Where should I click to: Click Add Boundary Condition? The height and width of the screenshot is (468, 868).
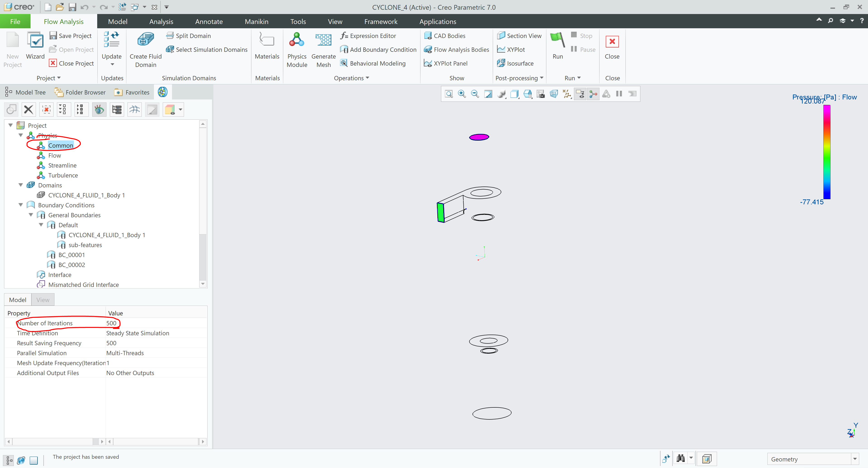coord(378,50)
